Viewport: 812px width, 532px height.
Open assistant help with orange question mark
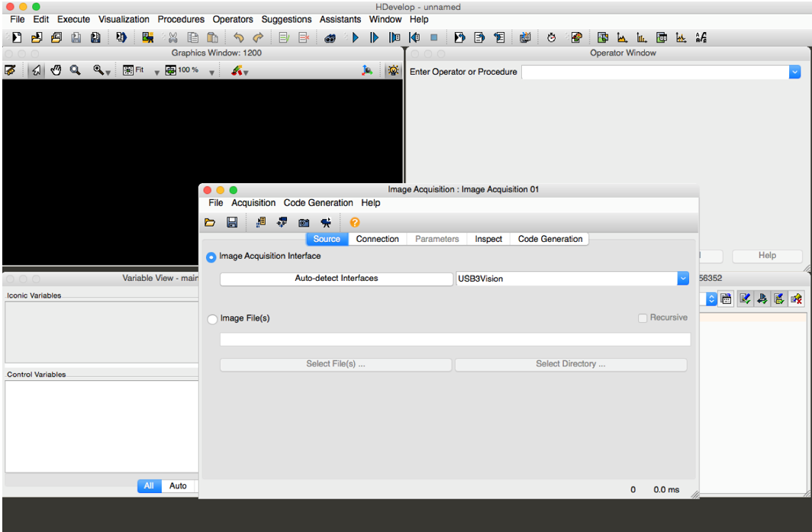[x=355, y=222]
